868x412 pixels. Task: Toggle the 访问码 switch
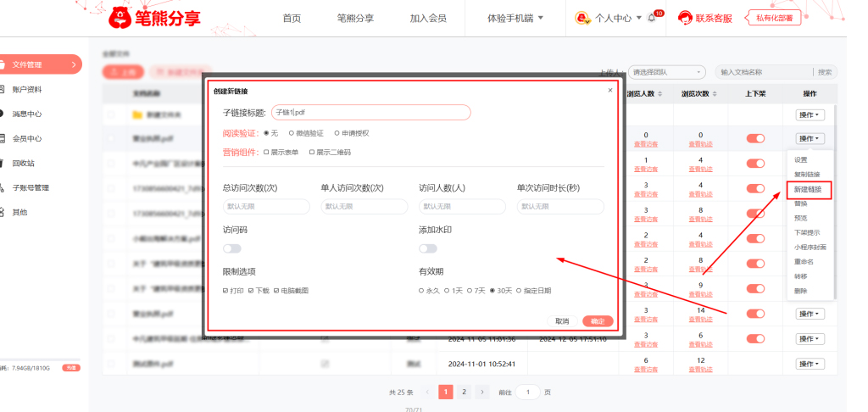[232, 248]
